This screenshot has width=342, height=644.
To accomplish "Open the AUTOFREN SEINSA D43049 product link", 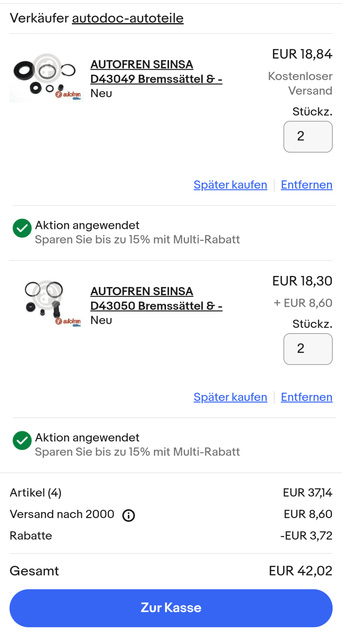I will tap(156, 71).
